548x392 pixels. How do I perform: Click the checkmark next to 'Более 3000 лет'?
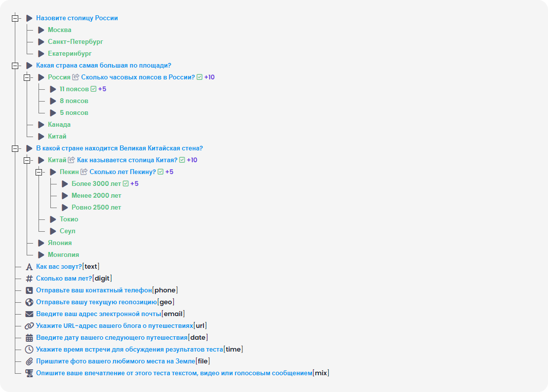[x=125, y=184]
